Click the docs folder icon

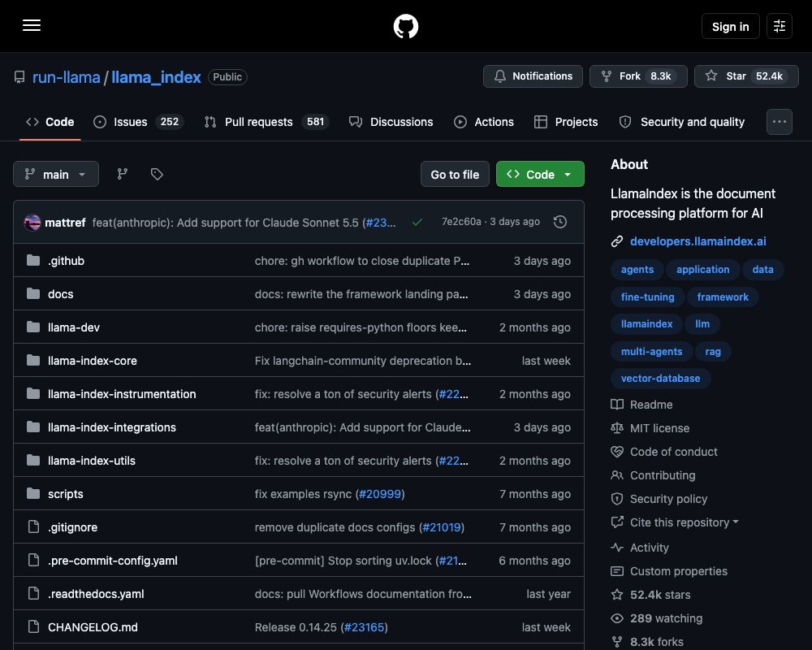[x=33, y=293]
